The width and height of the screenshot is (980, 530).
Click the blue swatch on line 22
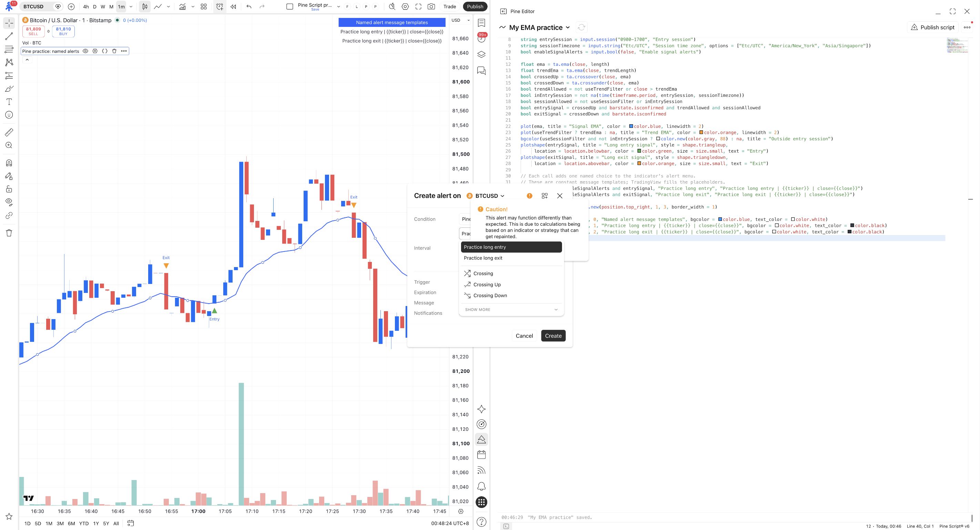click(631, 126)
